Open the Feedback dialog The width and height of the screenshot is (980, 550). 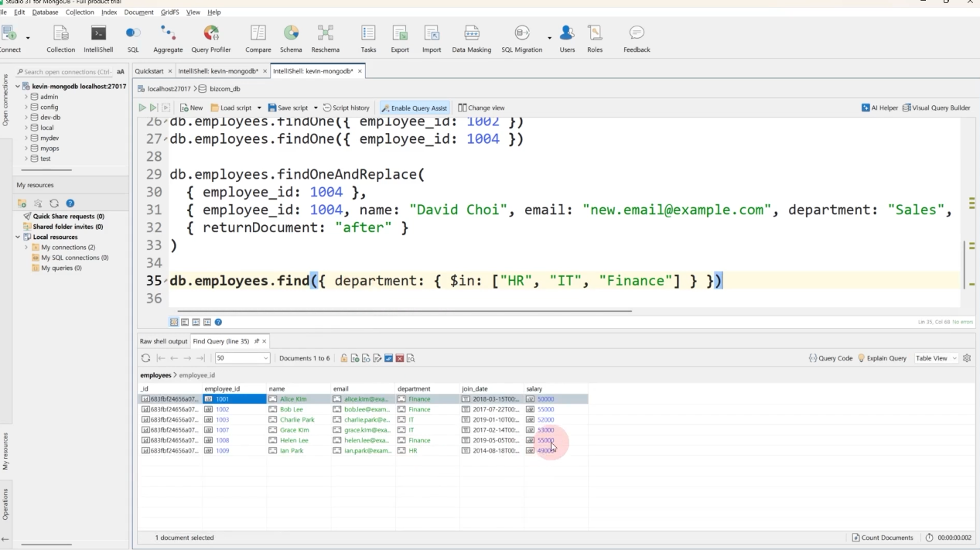pyautogui.click(x=637, y=39)
